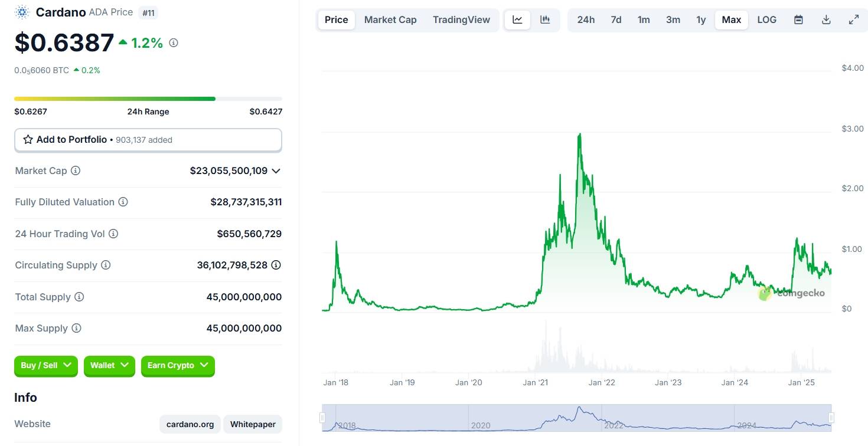This screenshot has height=446, width=868.
Task: Switch to candlestick chart view icon
Action: point(545,19)
